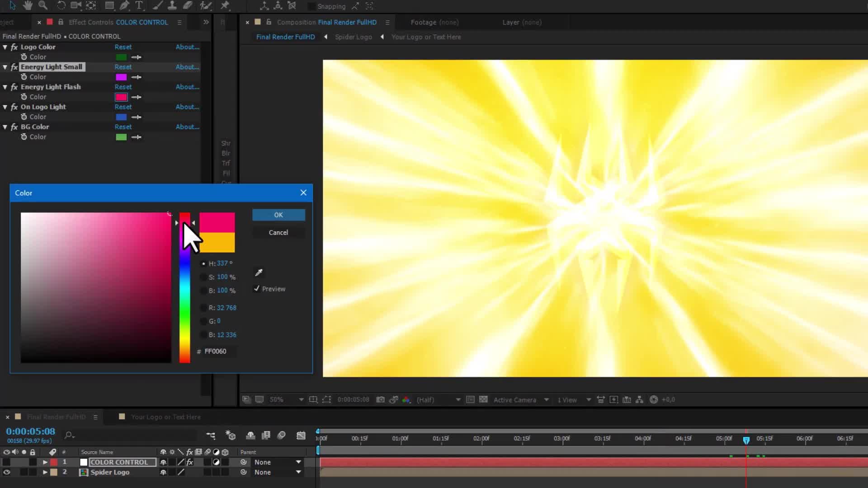
Task: Expand Energy Light Small effect controls
Action: pos(5,67)
